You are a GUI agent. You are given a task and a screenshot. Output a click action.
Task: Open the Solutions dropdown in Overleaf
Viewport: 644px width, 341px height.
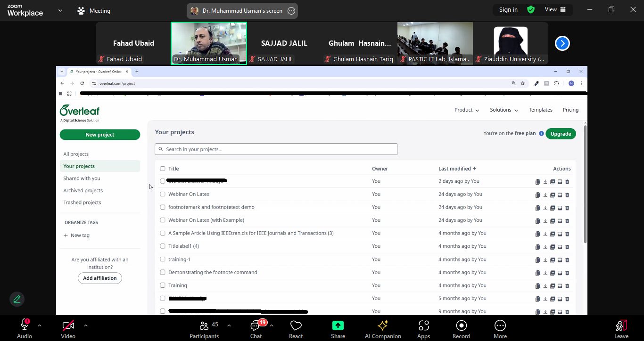tap(504, 110)
